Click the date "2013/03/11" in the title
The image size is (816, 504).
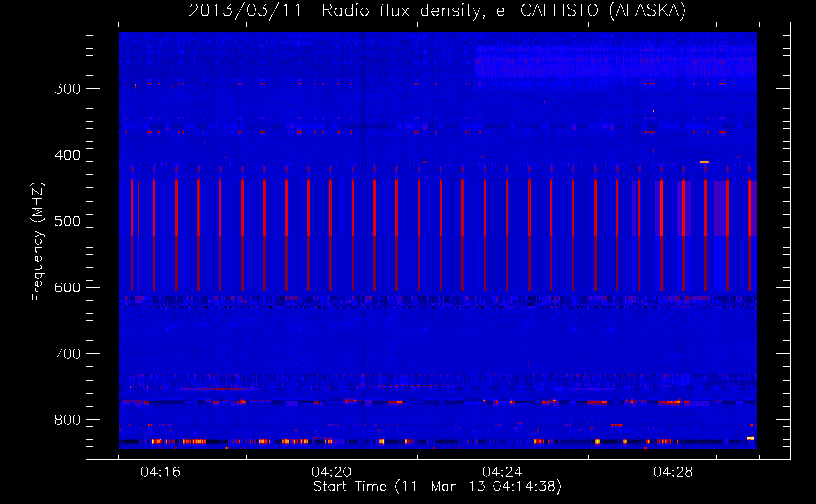coord(245,10)
